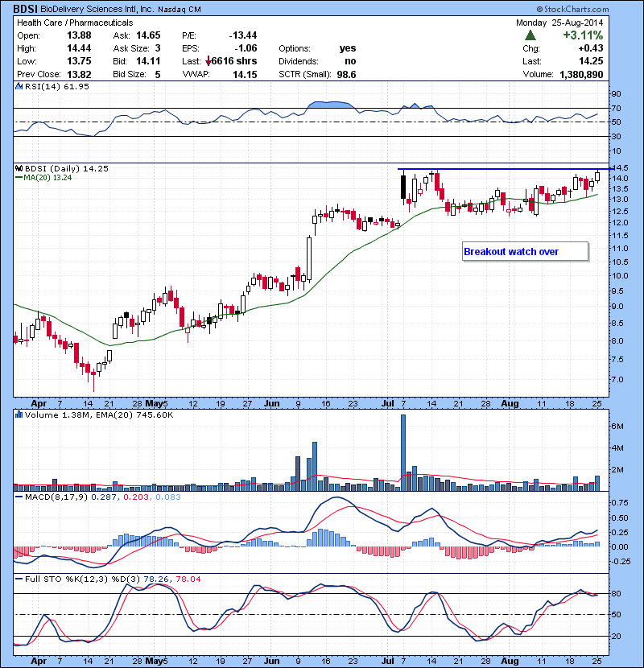
Task: Click the MA(20) 13.24 label
Action: pyautogui.click(x=47, y=177)
